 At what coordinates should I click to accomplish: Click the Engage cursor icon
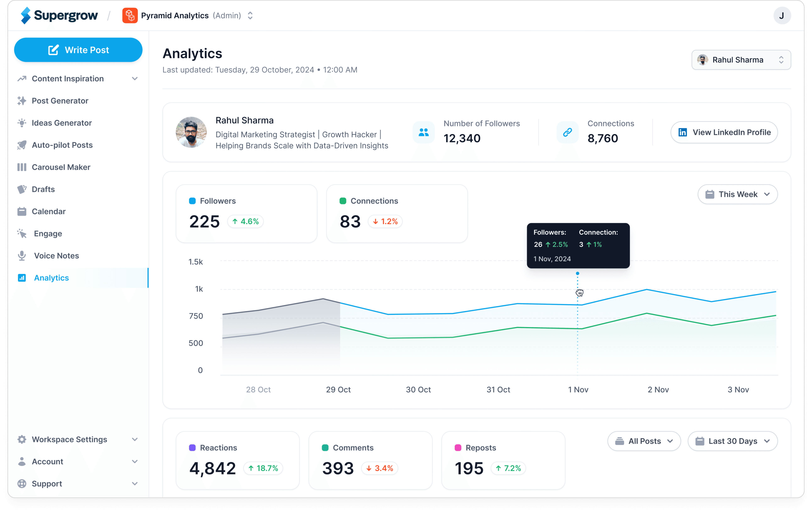pos(22,234)
